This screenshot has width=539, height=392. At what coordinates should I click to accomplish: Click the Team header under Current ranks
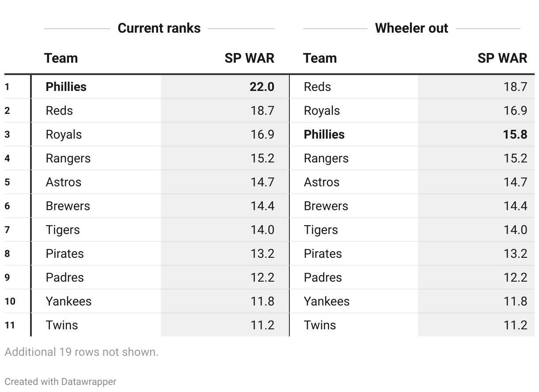61,58
